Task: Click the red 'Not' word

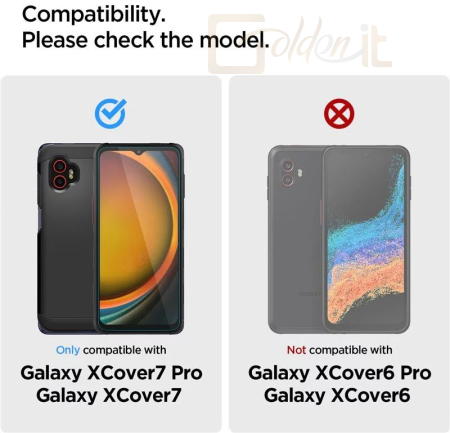Action: pyautogui.click(x=296, y=350)
